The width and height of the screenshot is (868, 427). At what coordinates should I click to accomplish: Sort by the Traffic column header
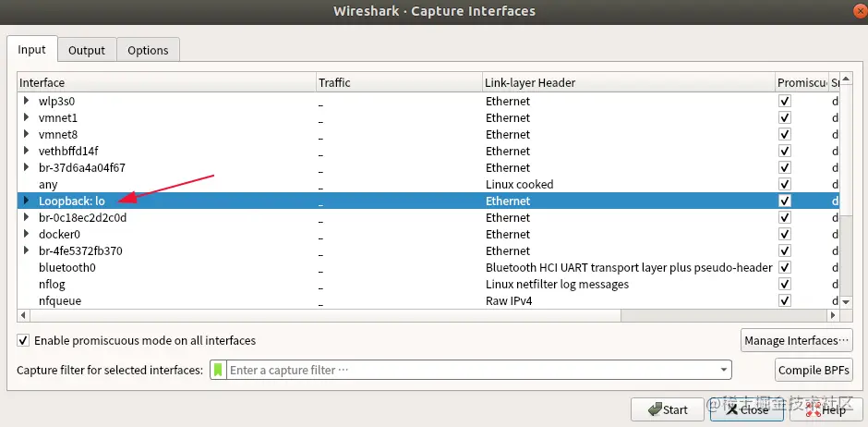tap(399, 82)
